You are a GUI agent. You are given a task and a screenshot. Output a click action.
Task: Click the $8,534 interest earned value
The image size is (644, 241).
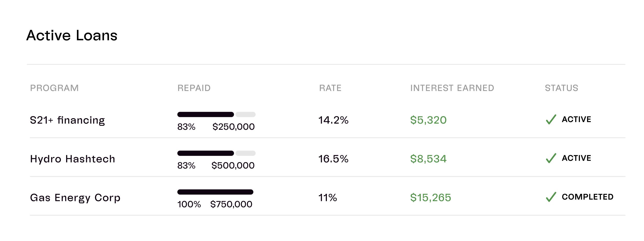pos(428,159)
